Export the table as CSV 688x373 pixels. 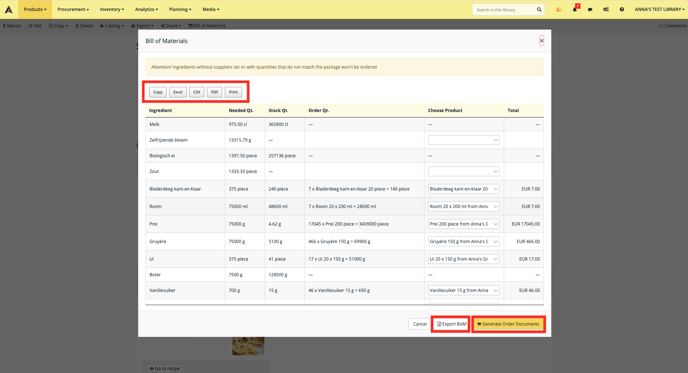[197, 92]
